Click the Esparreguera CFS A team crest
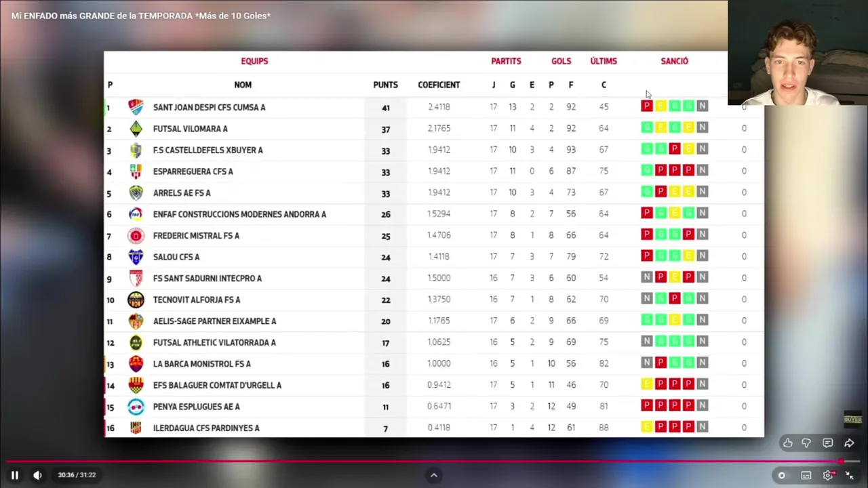Screen dimensions: 868x488 coord(136,171)
